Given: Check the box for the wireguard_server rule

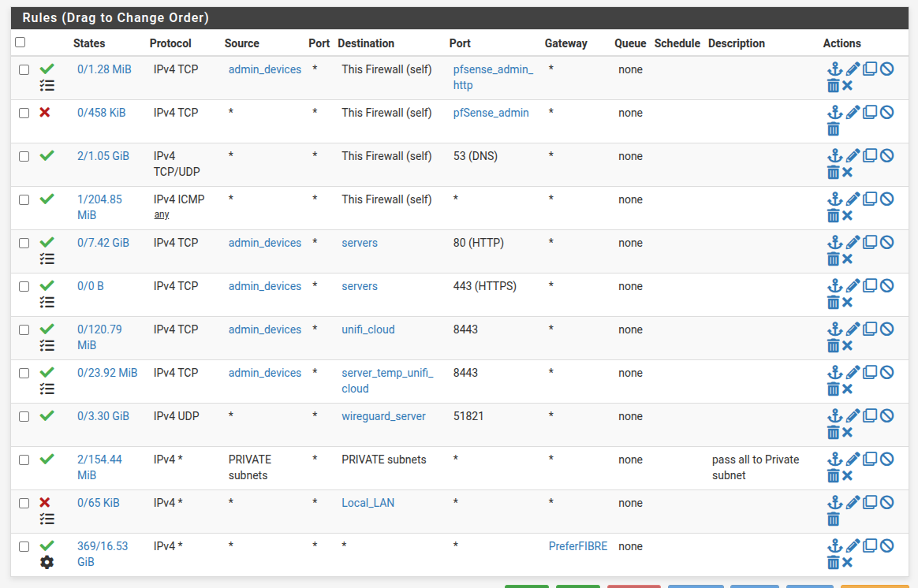Looking at the screenshot, I should click(24, 416).
